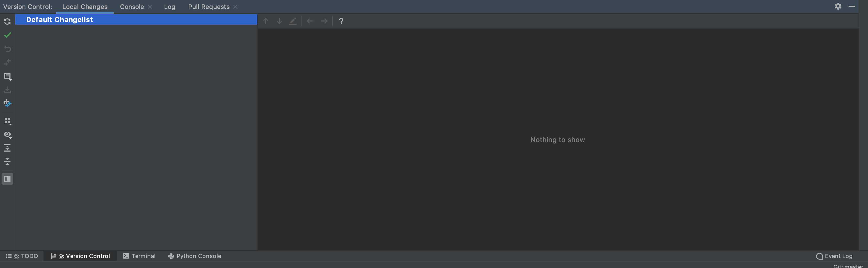Hide the Version Control tool window

tap(852, 6)
